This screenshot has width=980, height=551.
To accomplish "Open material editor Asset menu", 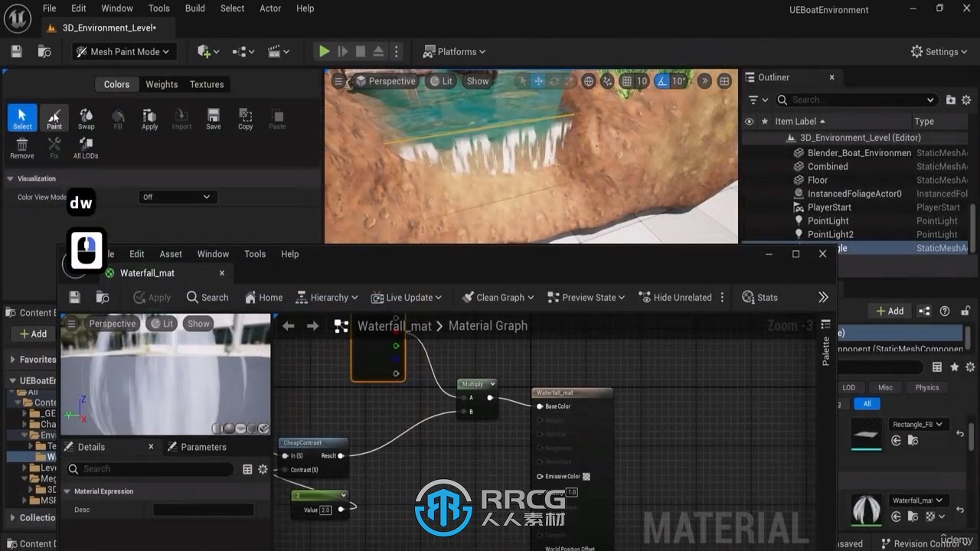I will pos(171,254).
